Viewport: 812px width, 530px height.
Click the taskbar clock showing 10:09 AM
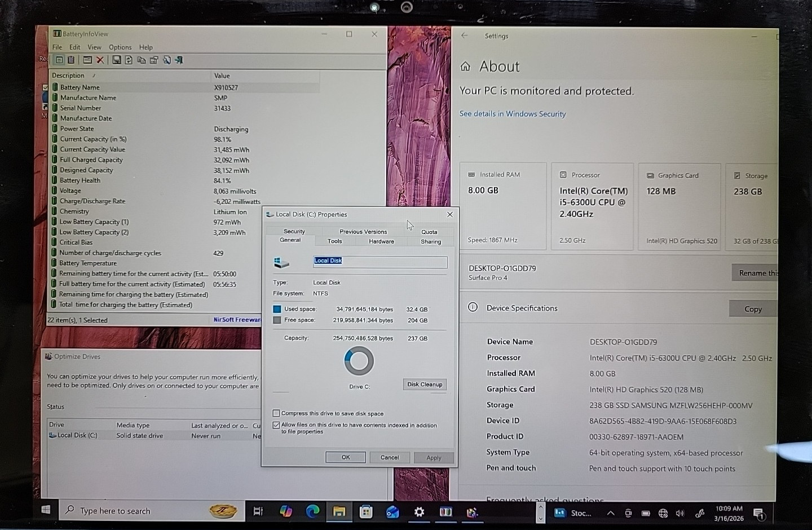click(729, 513)
